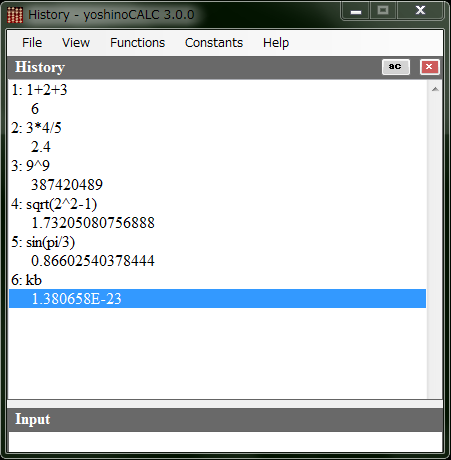
Task: Minimize the yoshinoCALC window
Action: [356, 11]
